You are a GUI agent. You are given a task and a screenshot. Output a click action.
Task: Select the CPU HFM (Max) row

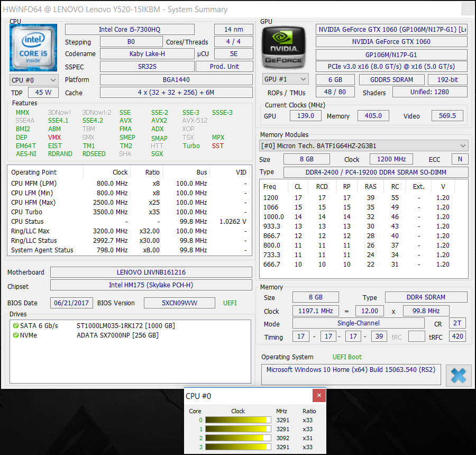point(130,203)
